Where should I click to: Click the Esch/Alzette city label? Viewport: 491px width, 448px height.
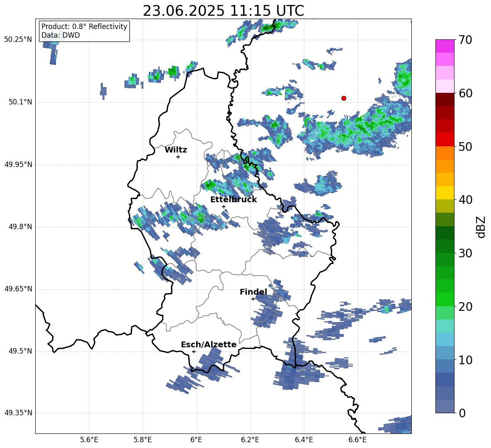pyautogui.click(x=209, y=344)
